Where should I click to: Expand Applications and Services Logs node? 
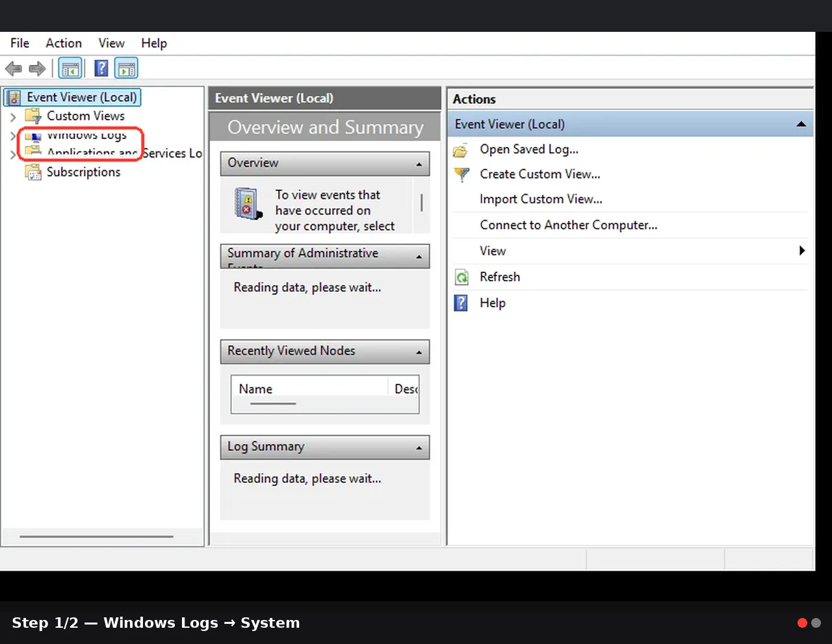[x=12, y=154]
